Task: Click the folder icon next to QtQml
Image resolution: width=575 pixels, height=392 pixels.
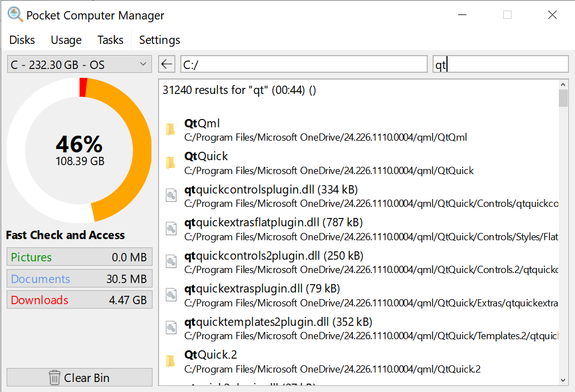Action: (x=170, y=130)
